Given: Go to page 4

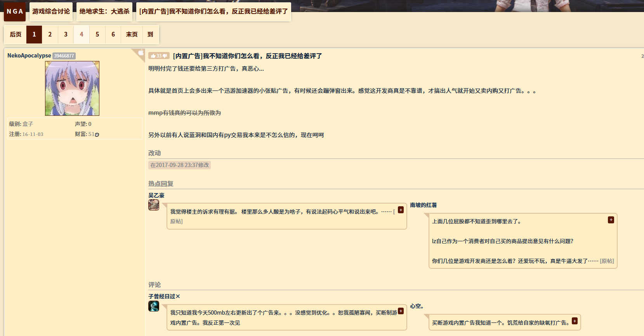Looking at the screenshot, I should (x=82, y=35).
